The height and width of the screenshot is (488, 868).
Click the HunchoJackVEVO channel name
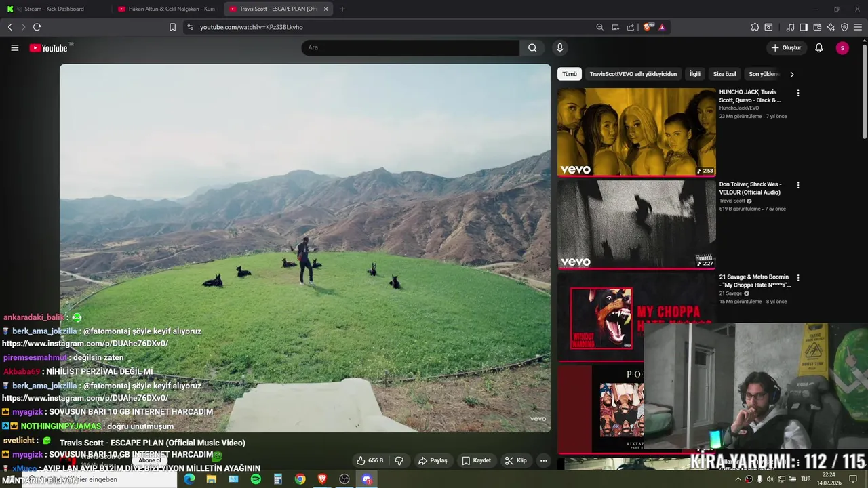[x=739, y=108]
